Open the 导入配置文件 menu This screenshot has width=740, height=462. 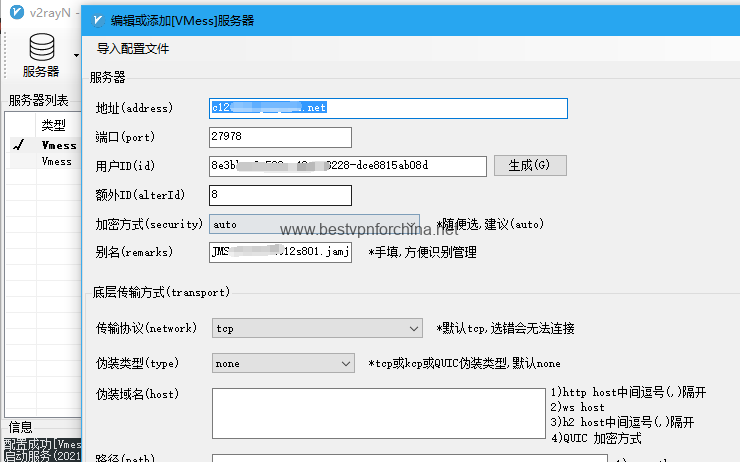coord(133,49)
